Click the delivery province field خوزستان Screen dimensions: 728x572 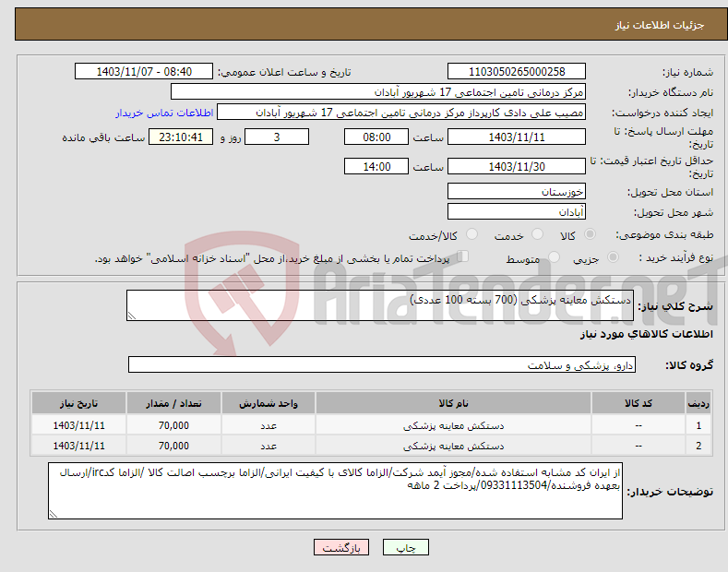pos(517,191)
